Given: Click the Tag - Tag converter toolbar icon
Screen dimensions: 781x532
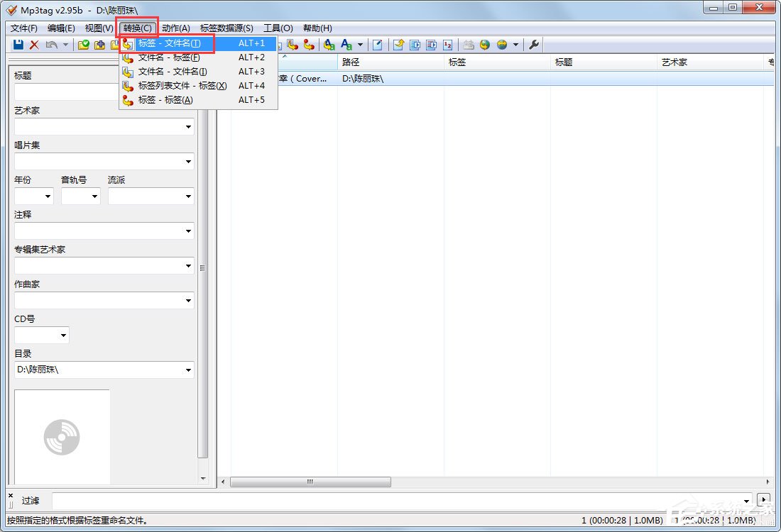Looking at the screenshot, I should [x=309, y=45].
